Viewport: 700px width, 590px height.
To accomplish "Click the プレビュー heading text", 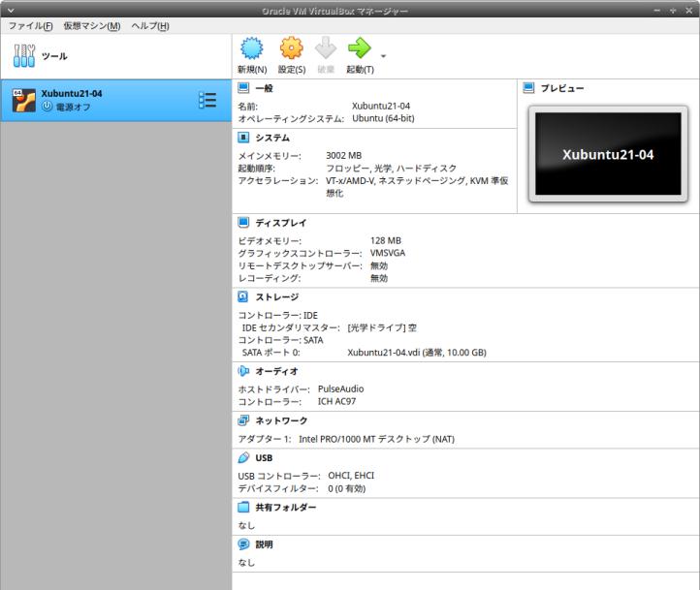I will coord(562,88).
